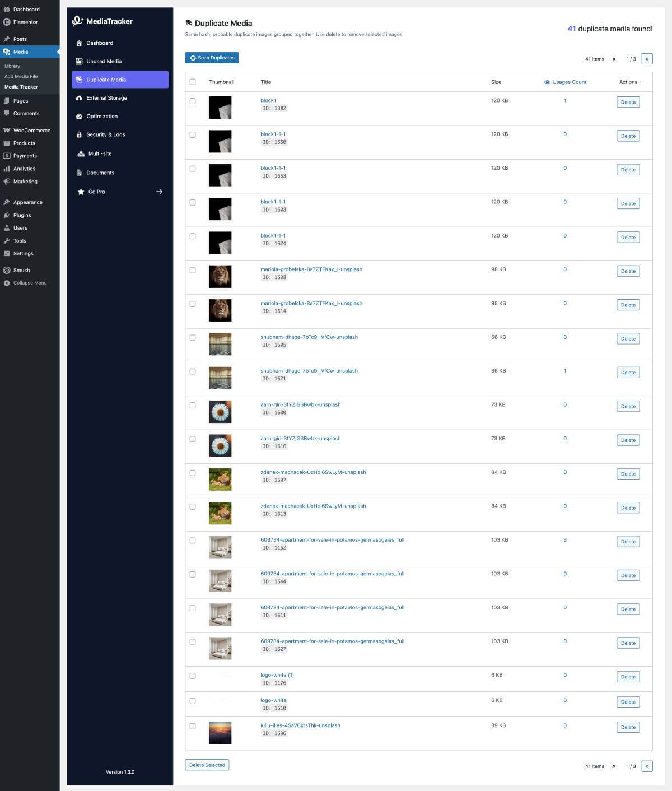Viewport: 672px width, 791px height.
Task: Click the Users person icon
Action: (x=7, y=228)
